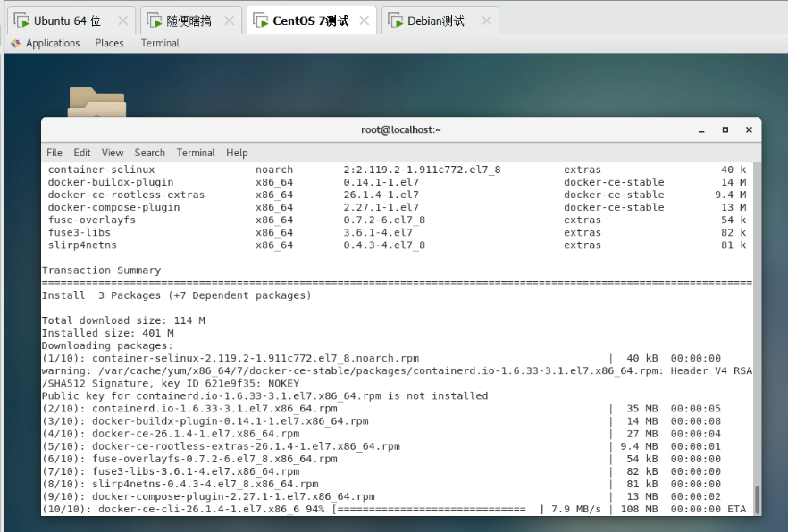The width and height of the screenshot is (788, 532).
Task: Open the terminal Edit menu
Action: pos(82,153)
